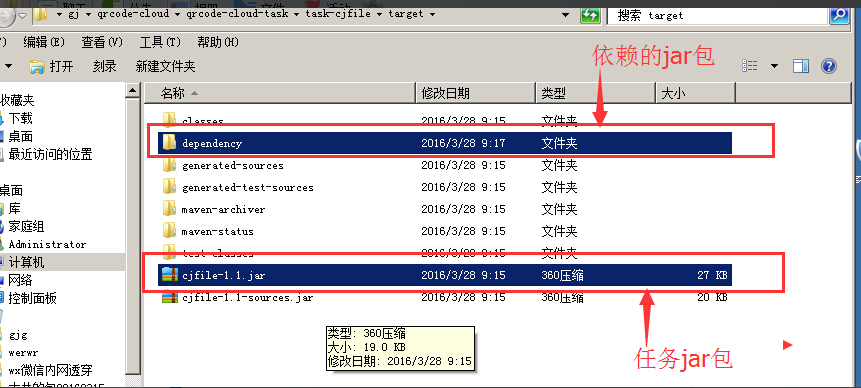Click in the 搜索 target search field
Screen dimensions: 861x388
[717, 15]
